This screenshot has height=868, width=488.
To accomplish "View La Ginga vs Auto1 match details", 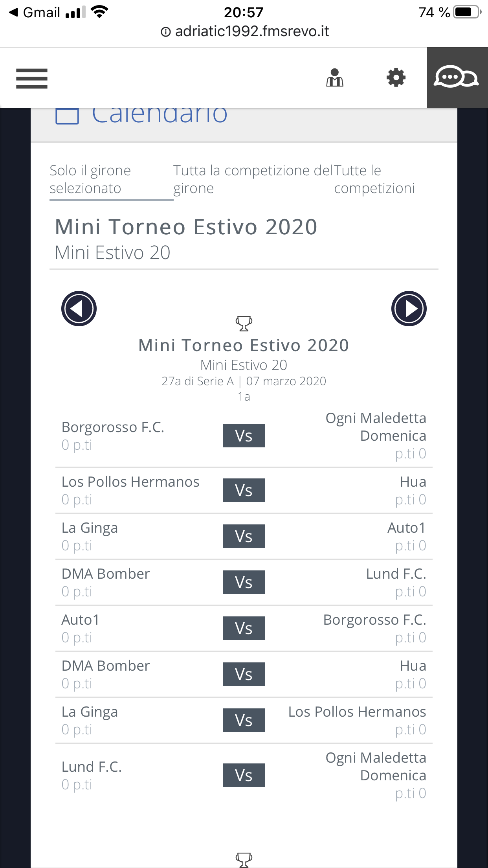I will tap(244, 536).
